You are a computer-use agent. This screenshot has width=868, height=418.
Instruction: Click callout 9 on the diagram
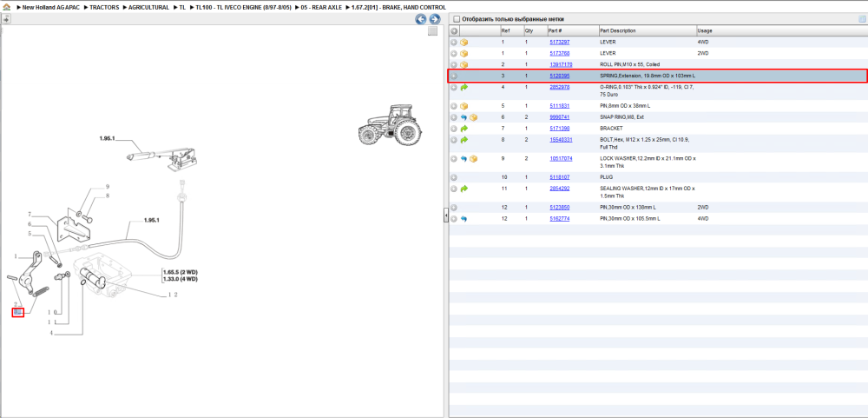coord(108,187)
